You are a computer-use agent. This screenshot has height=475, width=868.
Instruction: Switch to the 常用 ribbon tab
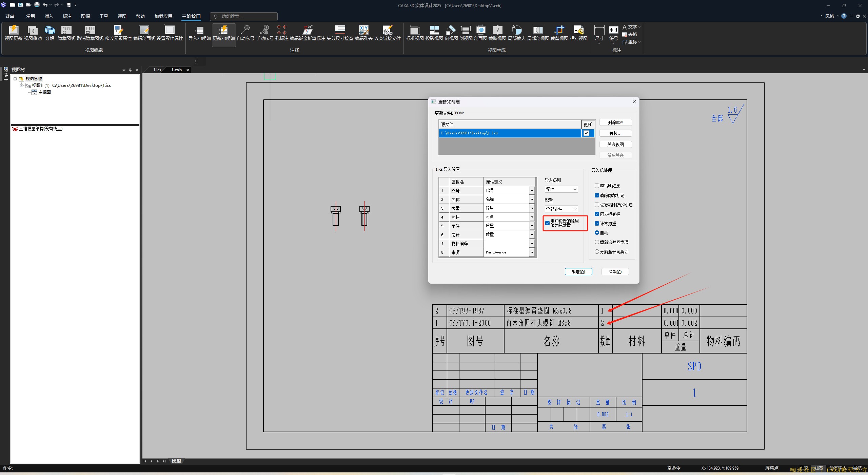pos(31,16)
